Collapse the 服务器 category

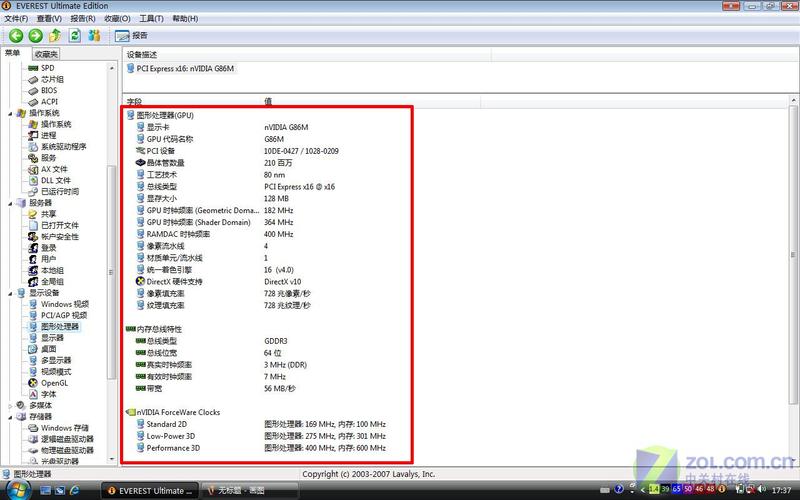click(x=11, y=203)
